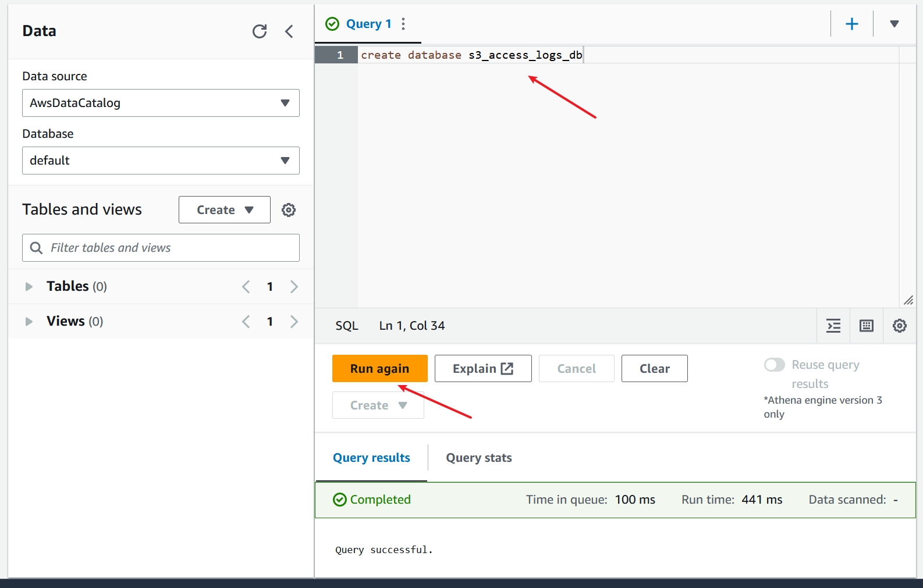Switch to Query stats tab
Screen dimensions: 923x588
coord(478,458)
